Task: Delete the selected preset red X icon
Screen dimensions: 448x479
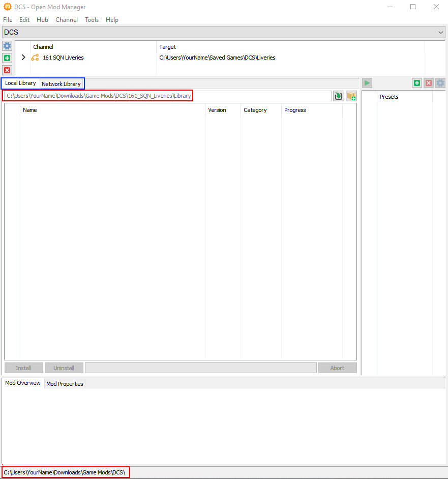Action: pyautogui.click(x=428, y=82)
